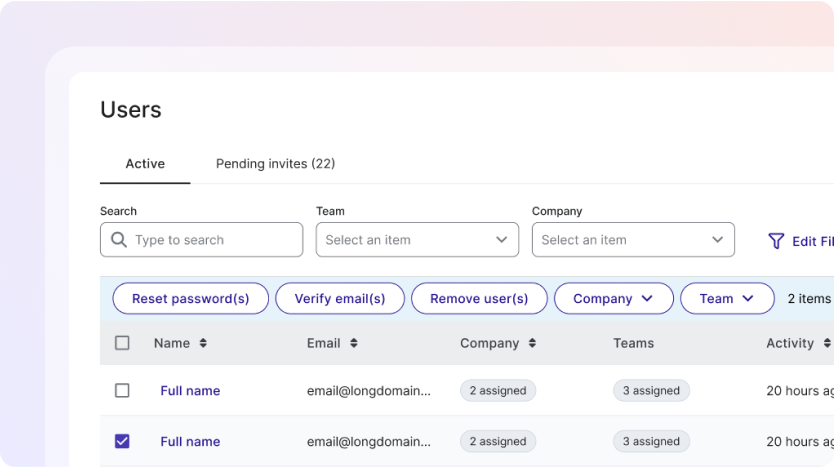Open the Company bulk action dropdown
834x467 pixels.
614,299
